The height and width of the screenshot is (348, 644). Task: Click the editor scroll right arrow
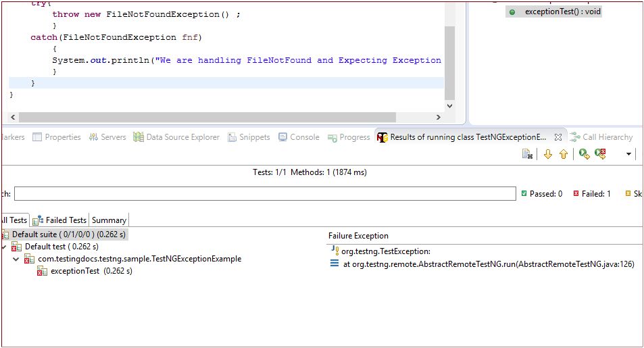click(439, 117)
